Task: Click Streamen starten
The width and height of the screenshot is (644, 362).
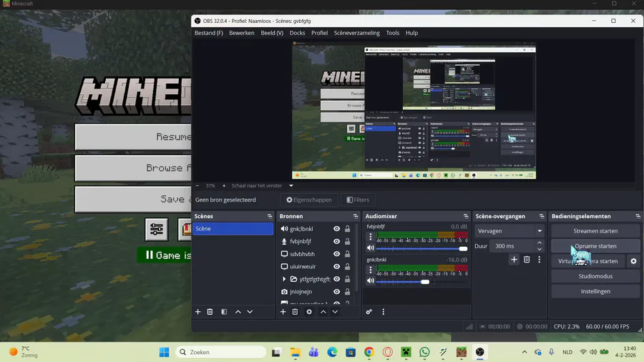Action: [595, 231]
